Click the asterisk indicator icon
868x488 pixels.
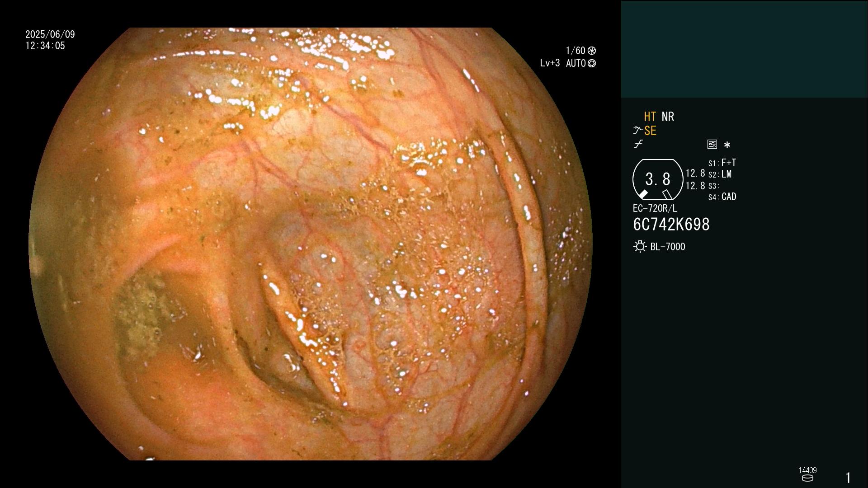click(x=727, y=145)
